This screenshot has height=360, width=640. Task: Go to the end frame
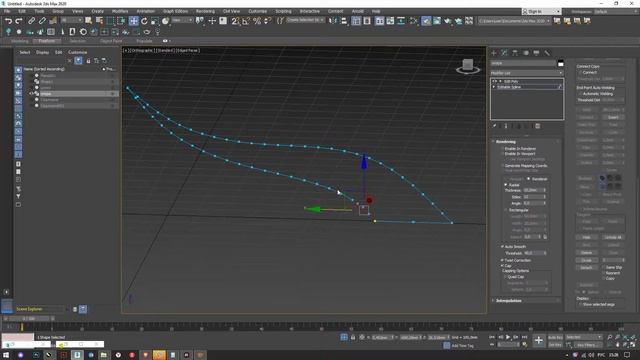pos(524,337)
